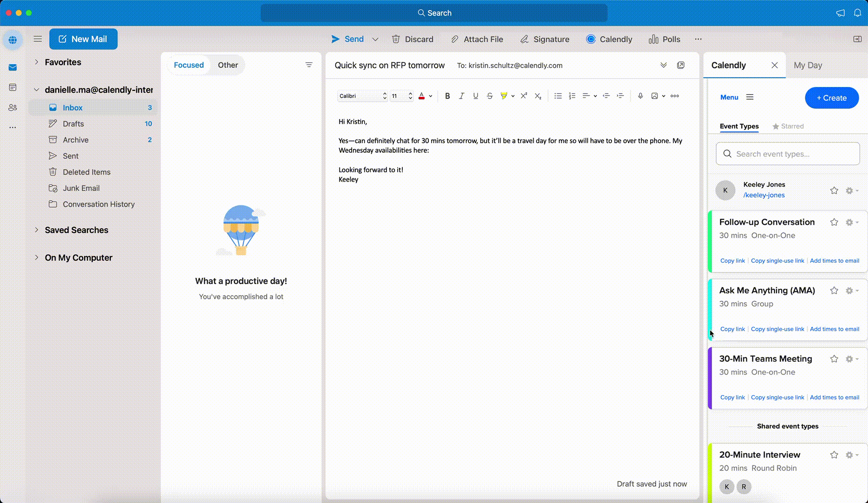Increase paragraph indent
The image size is (868, 503).
pyautogui.click(x=620, y=96)
